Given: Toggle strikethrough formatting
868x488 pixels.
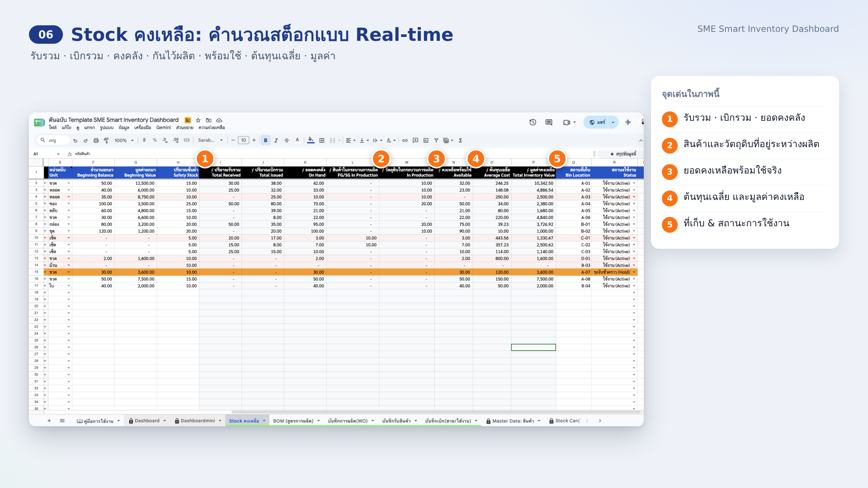Looking at the screenshot, I should coord(286,140).
